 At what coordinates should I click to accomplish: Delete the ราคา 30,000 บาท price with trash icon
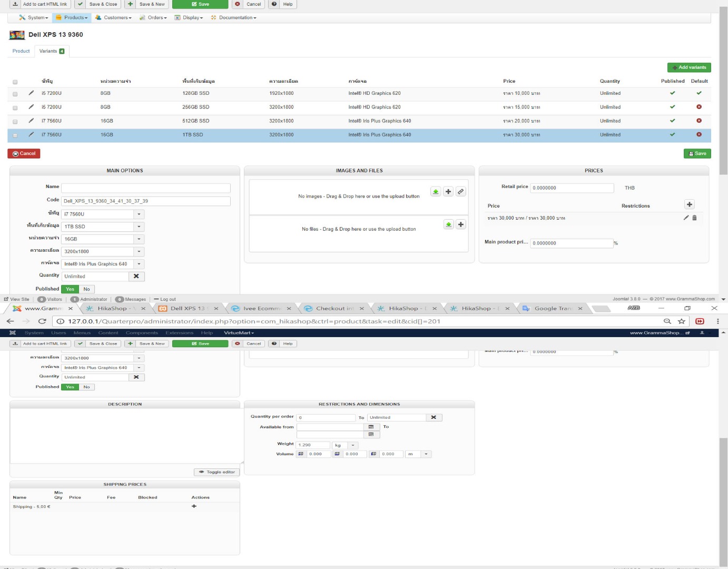click(x=694, y=218)
